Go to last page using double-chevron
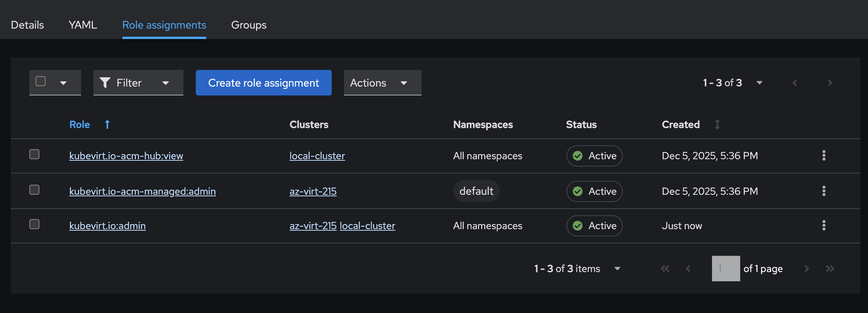 [x=830, y=269]
